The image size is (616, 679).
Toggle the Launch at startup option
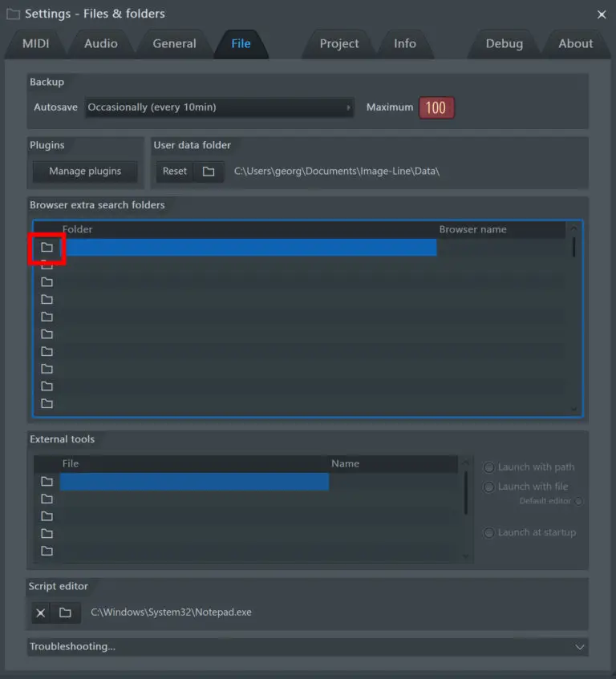click(488, 532)
